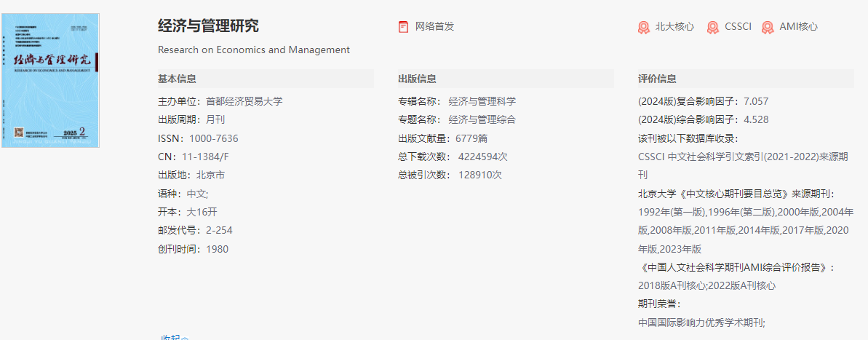Click the 复合影响因子 value 7.057
868x340 pixels.
tap(756, 101)
